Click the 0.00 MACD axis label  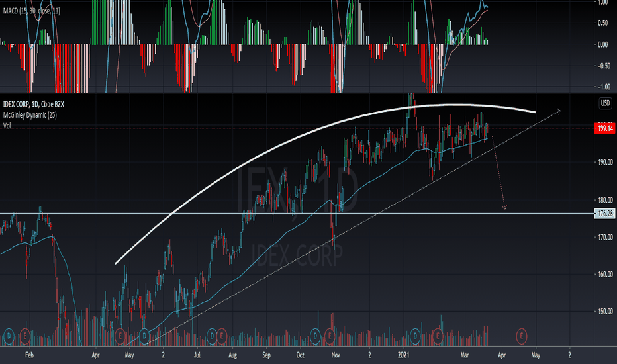[603, 44]
